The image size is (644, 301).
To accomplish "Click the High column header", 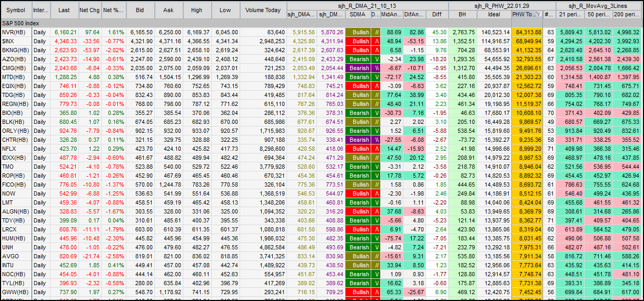I will tap(196, 10).
